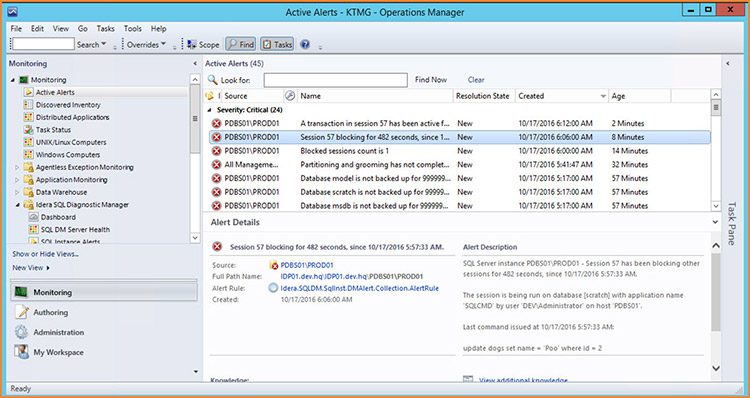750x398 pixels.
Task: Sort by the Source column header
Action: coord(253,96)
